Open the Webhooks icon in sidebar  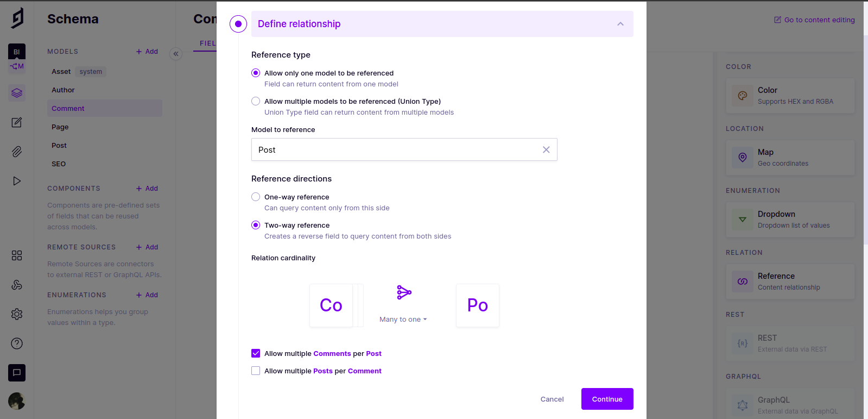[17, 285]
